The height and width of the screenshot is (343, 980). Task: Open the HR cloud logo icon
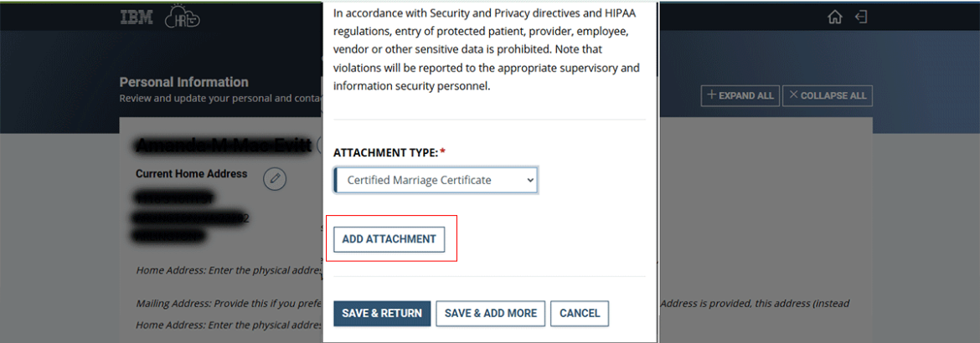182,18
